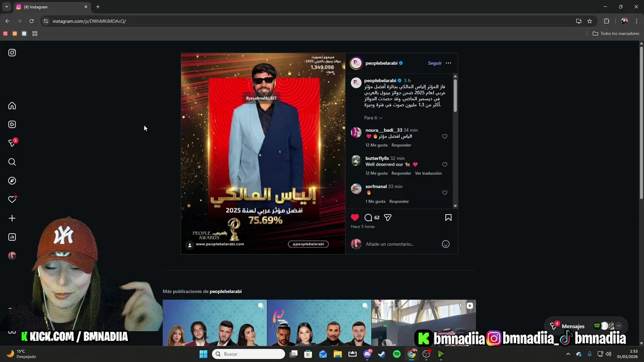View '1 Me gusta' on sorfmanal's comment

(x=375, y=202)
